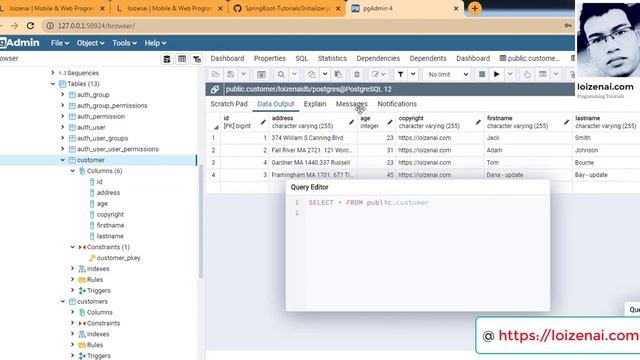Click the edit pencil on age column header
This screenshot has height=360, width=640.
(390, 122)
